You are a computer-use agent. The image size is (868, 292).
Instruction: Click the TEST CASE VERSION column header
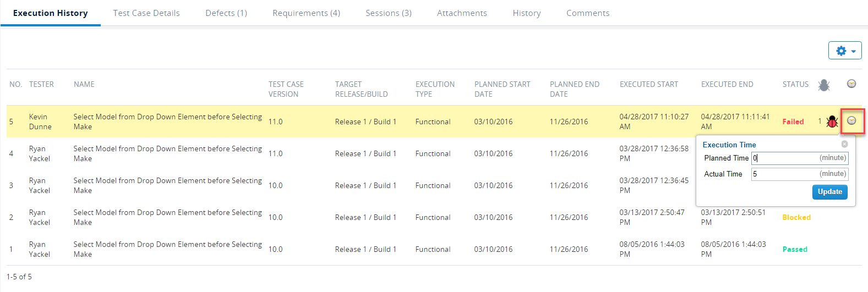286,89
